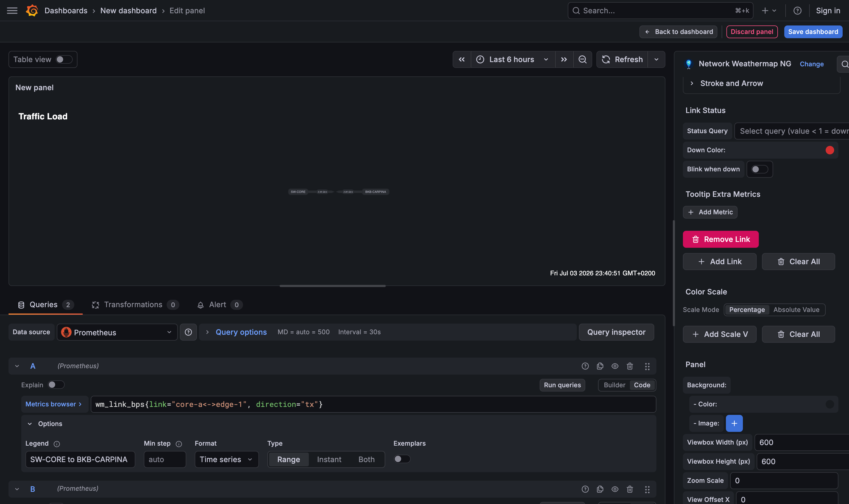This screenshot has width=849, height=504.
Task: Open the Prometheus data source dropdown
Action: (x=117, y=332)
